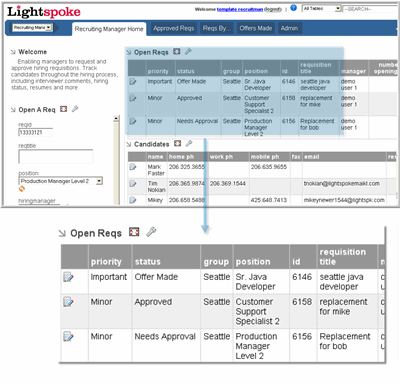The image size is (400, 384).
Task: Click the hiringmanager field label link
Action: pyautogui.click(x=37, y=201)
